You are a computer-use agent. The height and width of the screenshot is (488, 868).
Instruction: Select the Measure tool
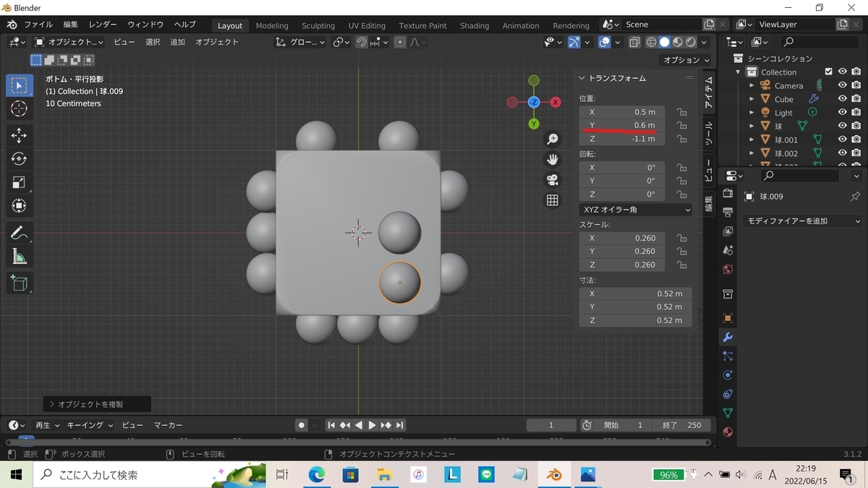click(20, 257)
